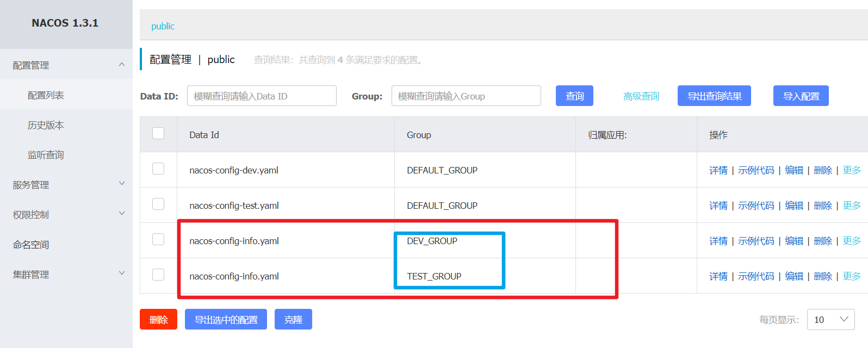The height and width of the screenshot is (348, 868).
Task: Click the NACOS 1.3.1 logo title
Action: point(65,23)
